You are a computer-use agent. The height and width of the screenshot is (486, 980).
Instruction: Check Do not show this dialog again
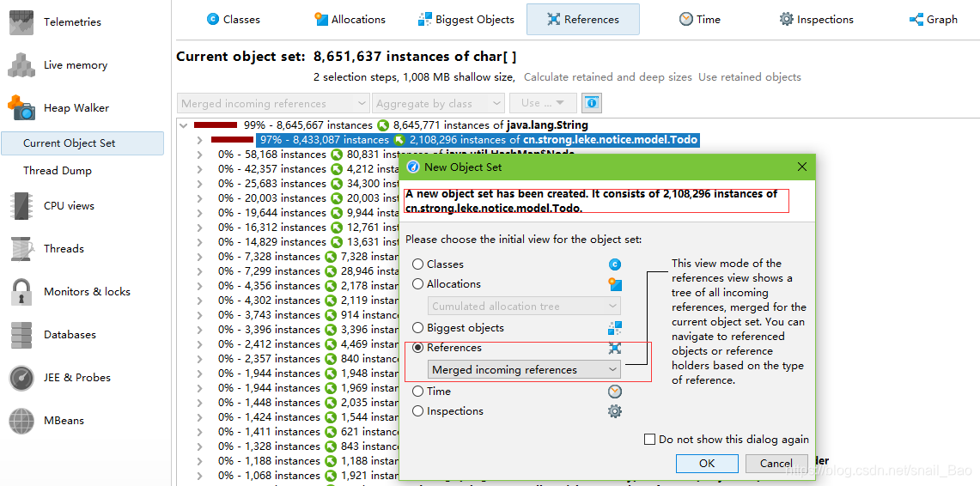650,440
